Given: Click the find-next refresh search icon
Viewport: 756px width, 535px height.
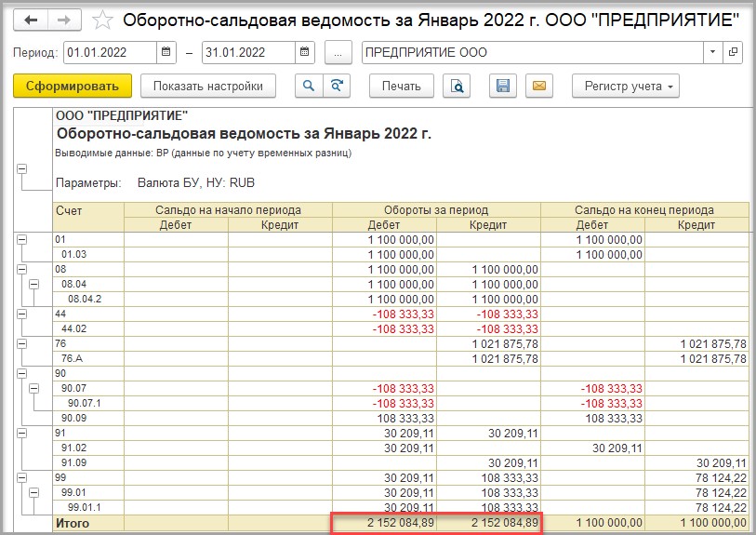Looking at the screenshot, I should (x=337, y=86).
